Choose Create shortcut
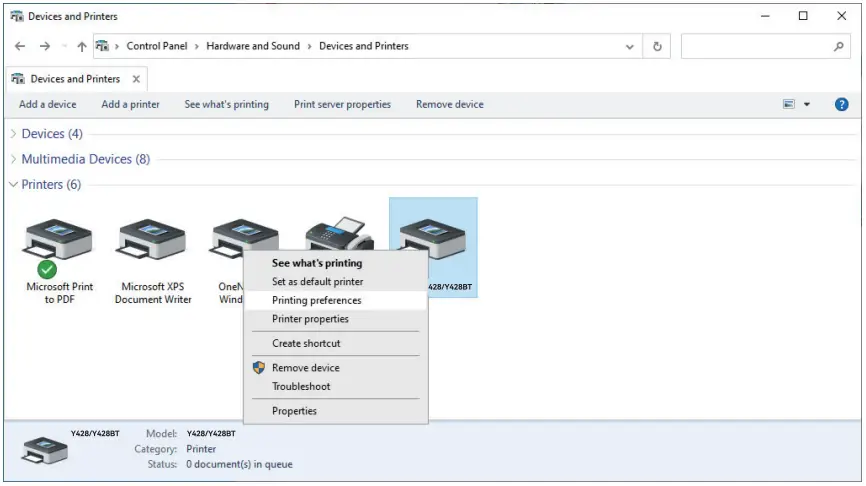866x486 pixels. tap(306, 344)
